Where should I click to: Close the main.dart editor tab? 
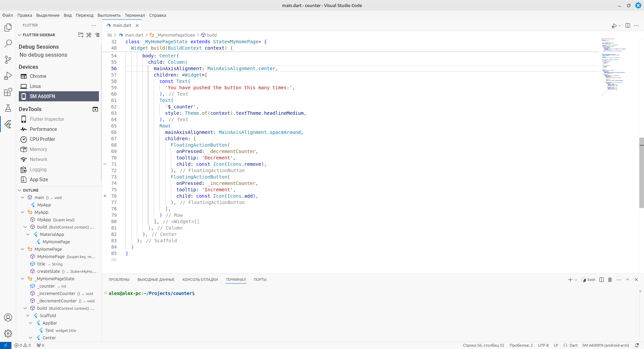[137, 26]
